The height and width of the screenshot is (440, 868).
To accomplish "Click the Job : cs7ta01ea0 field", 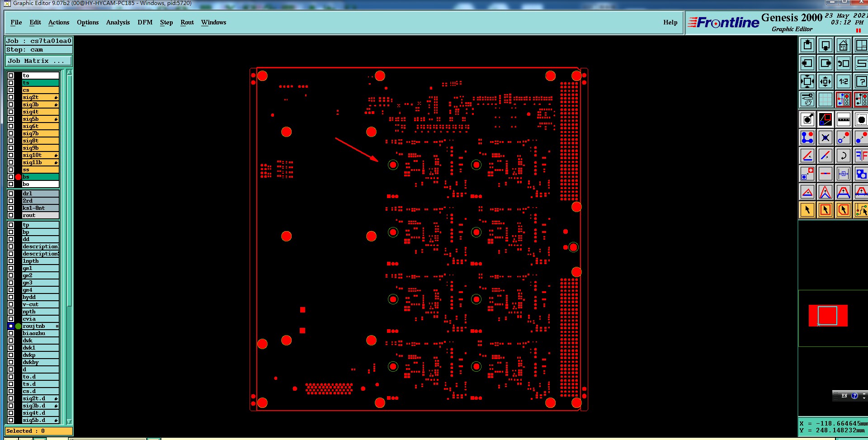I will point(39,41).
